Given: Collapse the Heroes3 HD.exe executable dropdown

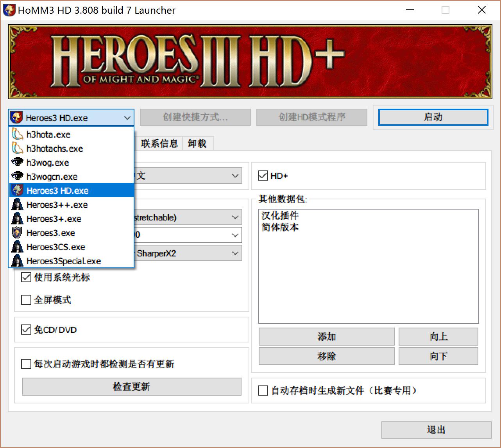Looking at the screenshot, I should pyautogui.click(x=127, y=118).
